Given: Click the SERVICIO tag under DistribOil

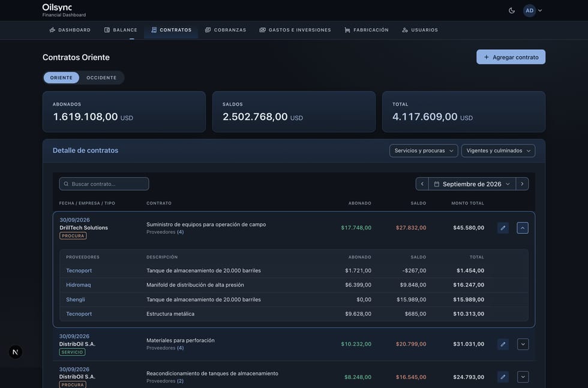Looking at the screenshot, I should tap(72, 352).
